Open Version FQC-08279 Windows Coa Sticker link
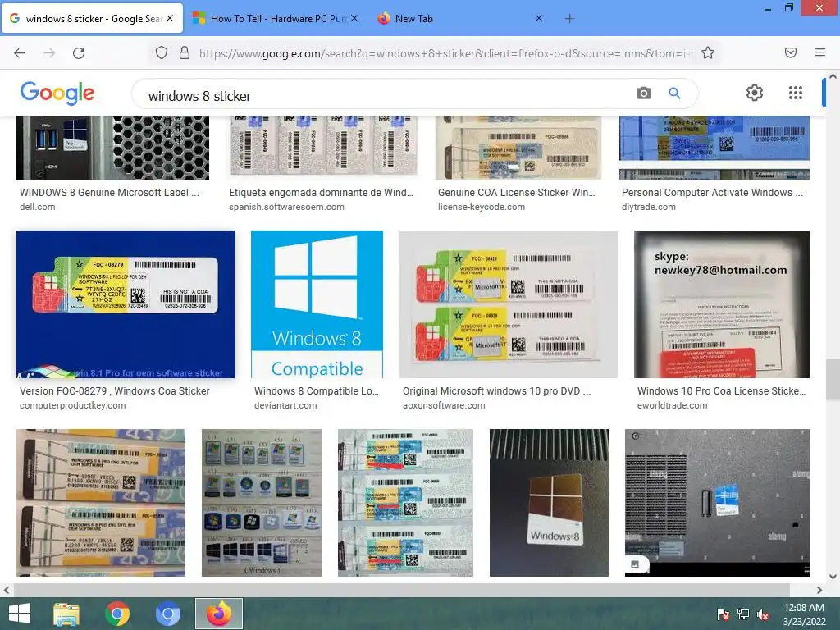Image resolution: width=840 pixels, height=630 pixels. pos(115,391)
